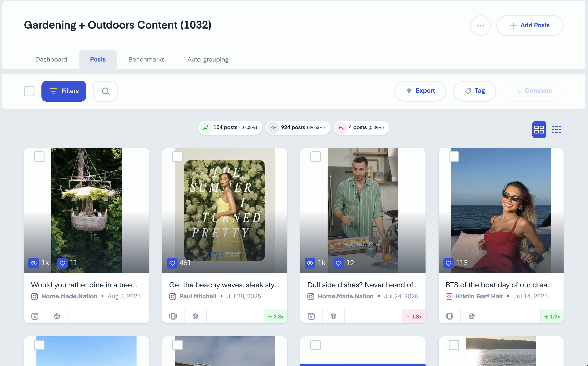Switch to the Benchmarks tab
The height and width of the screenshot is (366, 588).
click(x=146, y=59)
